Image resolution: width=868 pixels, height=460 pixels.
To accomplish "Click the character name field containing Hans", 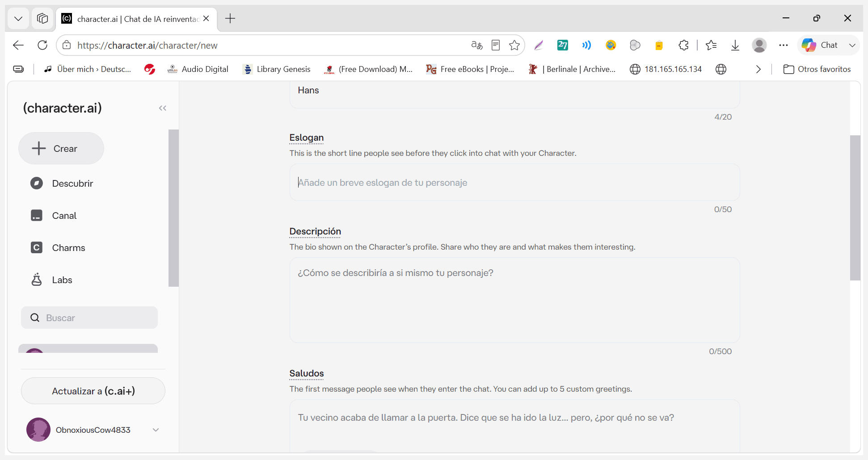I will point(514,94).
